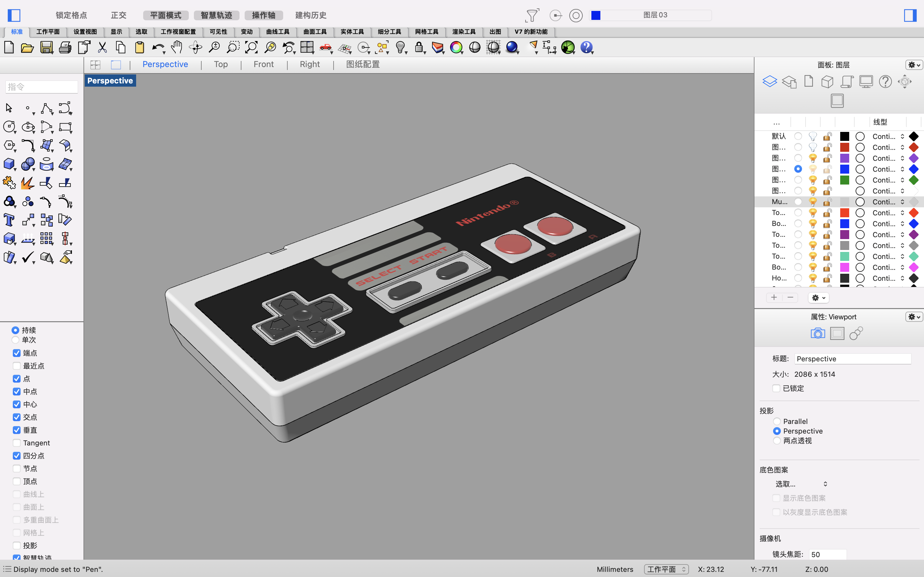Screen dimensions: 924x577
Task: Click the green layer color swatch
Action: click(x=845, y=180)
